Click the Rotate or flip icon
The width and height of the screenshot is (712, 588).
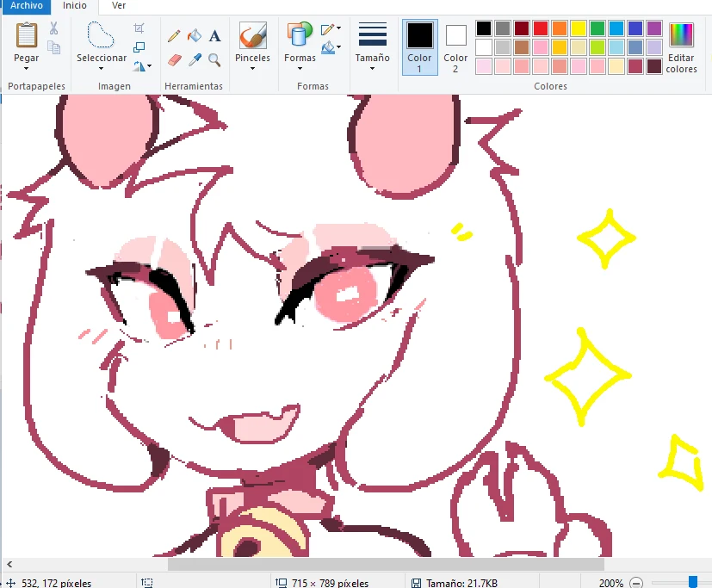(x=139, y=66)
